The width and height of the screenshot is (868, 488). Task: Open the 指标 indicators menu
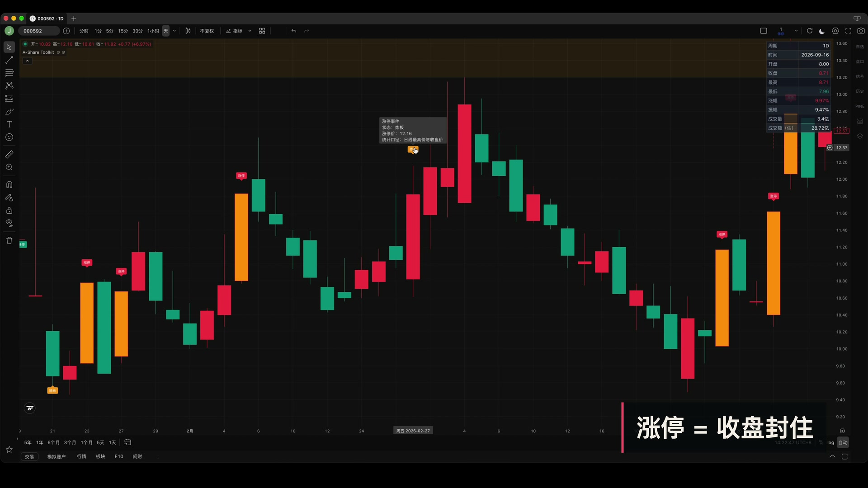[x=235, y=31]
